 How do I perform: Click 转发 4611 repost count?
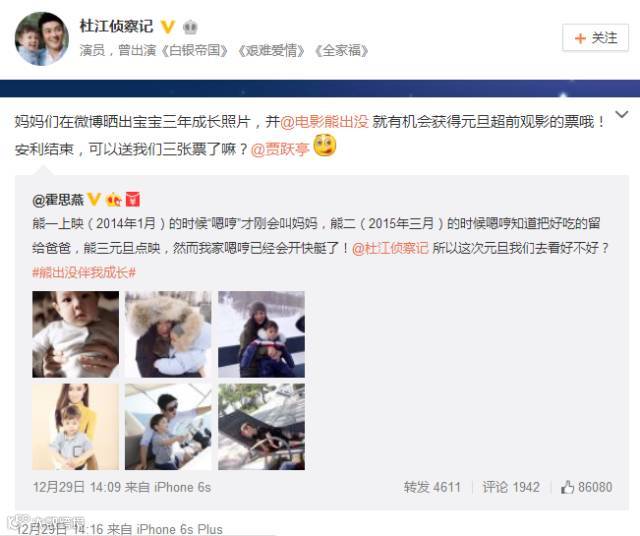(x=432, y=487)
